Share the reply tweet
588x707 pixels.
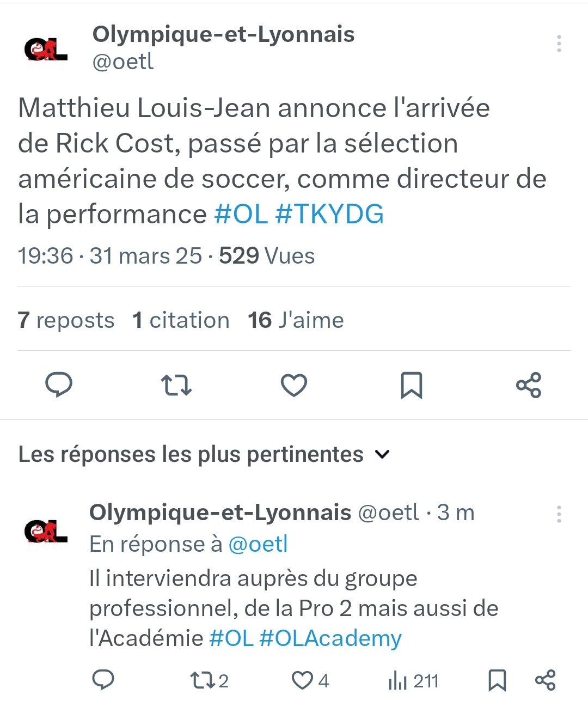click(545, 680)
